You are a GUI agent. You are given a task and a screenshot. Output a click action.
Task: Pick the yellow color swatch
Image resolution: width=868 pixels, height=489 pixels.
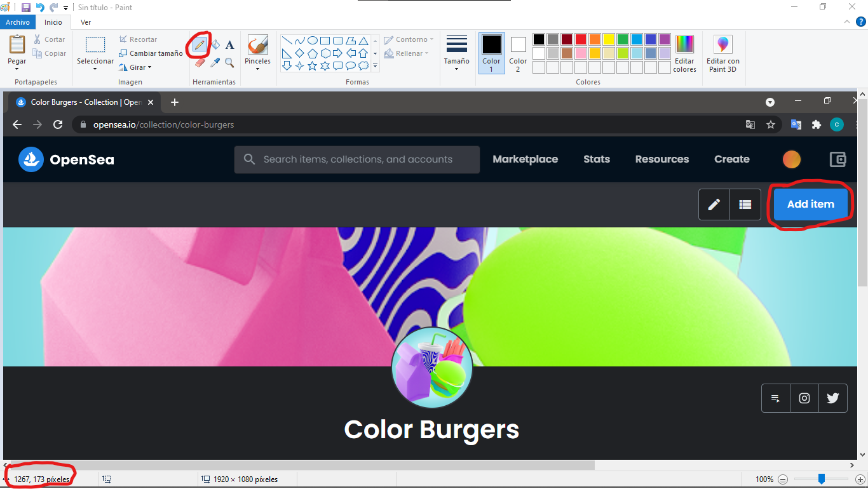[608, 39]
